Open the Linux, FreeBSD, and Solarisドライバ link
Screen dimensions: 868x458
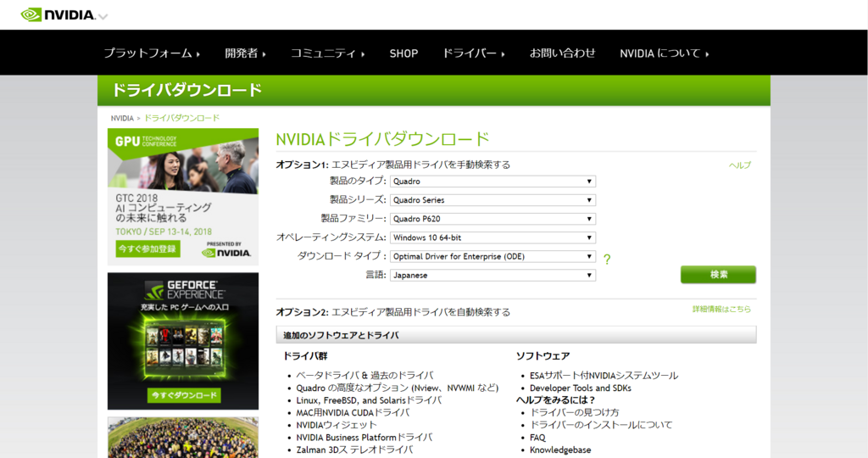369,399
